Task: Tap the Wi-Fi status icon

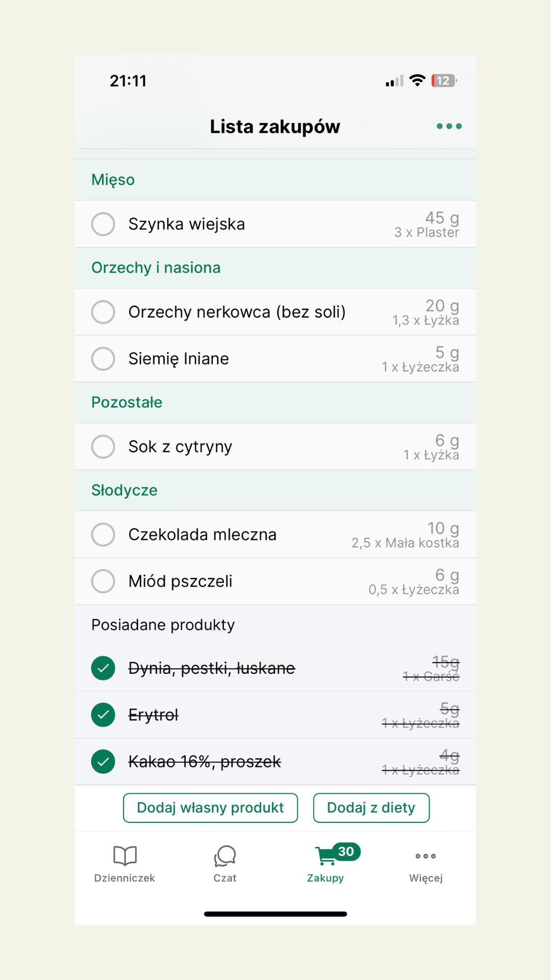Action: 417,81
